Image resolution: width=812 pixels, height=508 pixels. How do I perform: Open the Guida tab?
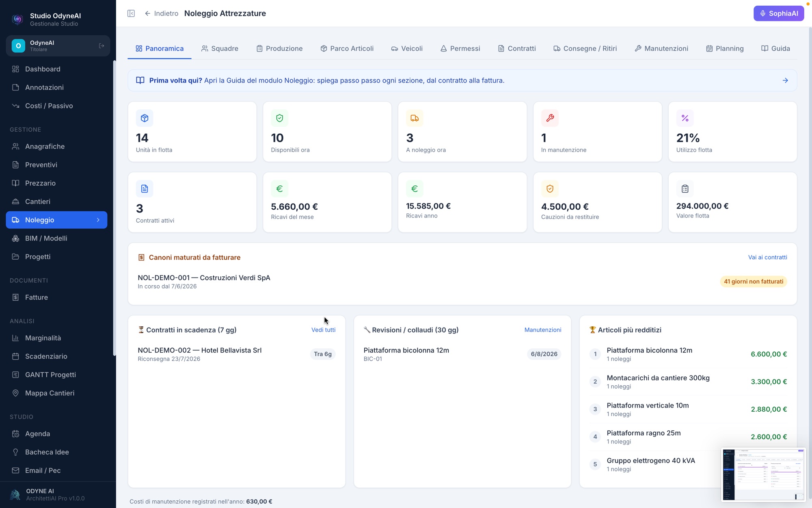(x=775, y=48)
